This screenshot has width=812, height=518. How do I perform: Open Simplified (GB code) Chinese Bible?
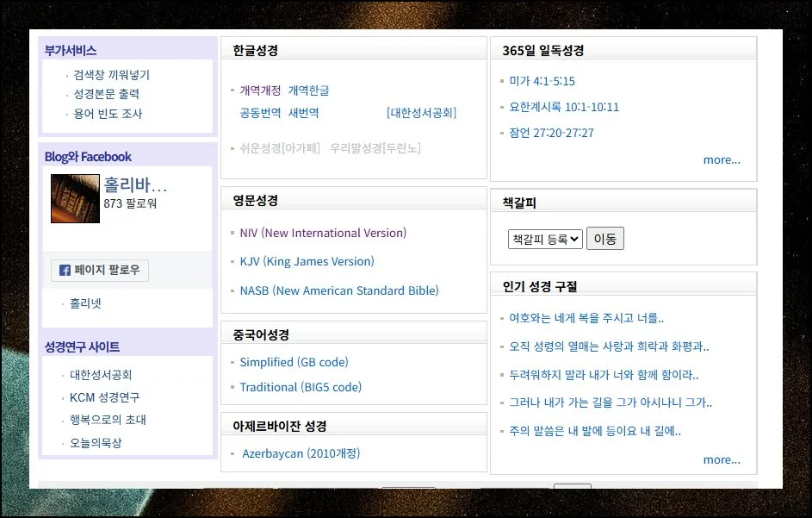[x=294, y=362]
